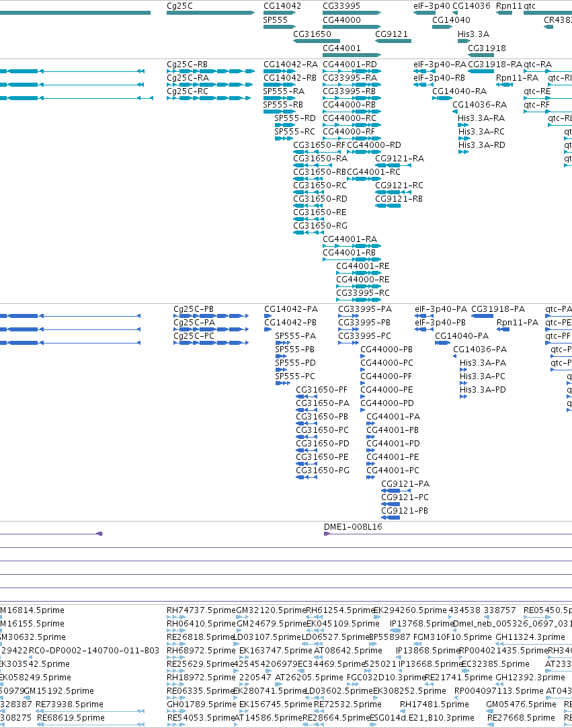572x728 pixels.
Task: Select the CG14042 gene label
Action: pyautogui.click(x=282, y=6)
